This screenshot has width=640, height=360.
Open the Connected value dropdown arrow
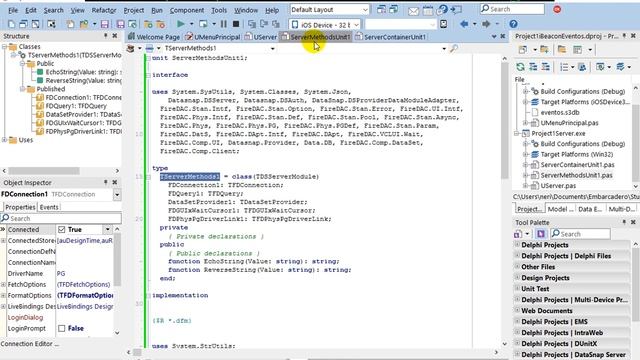click(108, 229)
